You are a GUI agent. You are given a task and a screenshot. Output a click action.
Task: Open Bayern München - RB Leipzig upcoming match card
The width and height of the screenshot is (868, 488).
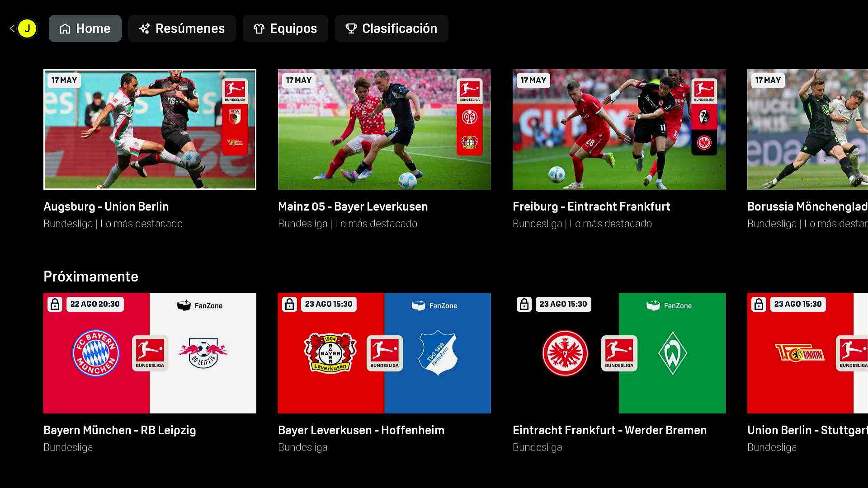pos(150,353)
